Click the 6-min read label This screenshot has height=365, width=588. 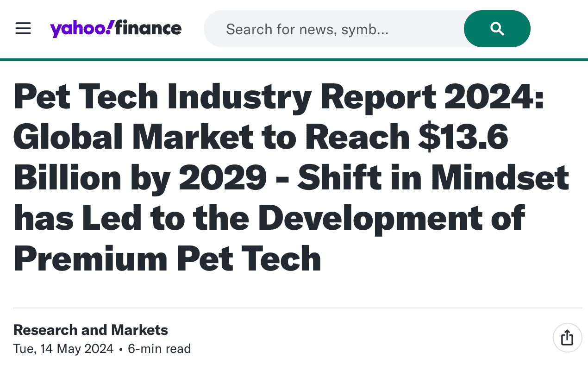[159, 348]
